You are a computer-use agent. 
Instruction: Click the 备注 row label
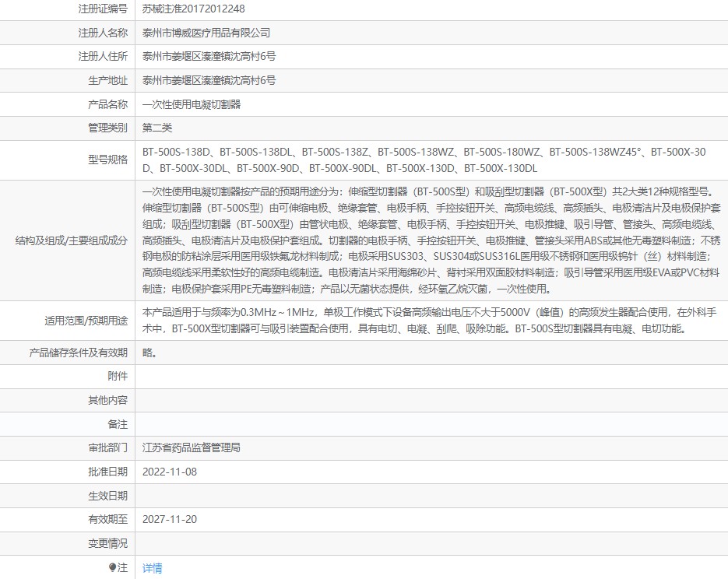(x=118, y=424)
